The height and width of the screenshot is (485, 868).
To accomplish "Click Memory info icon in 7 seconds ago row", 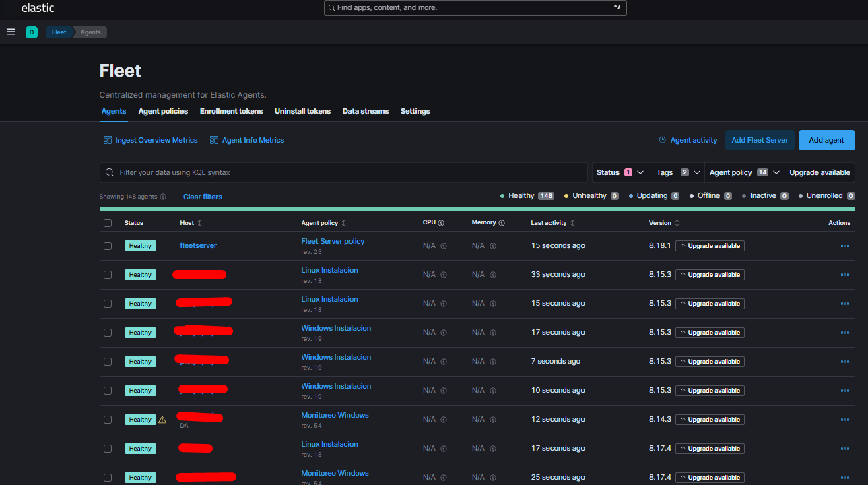I will coord(493,362).
